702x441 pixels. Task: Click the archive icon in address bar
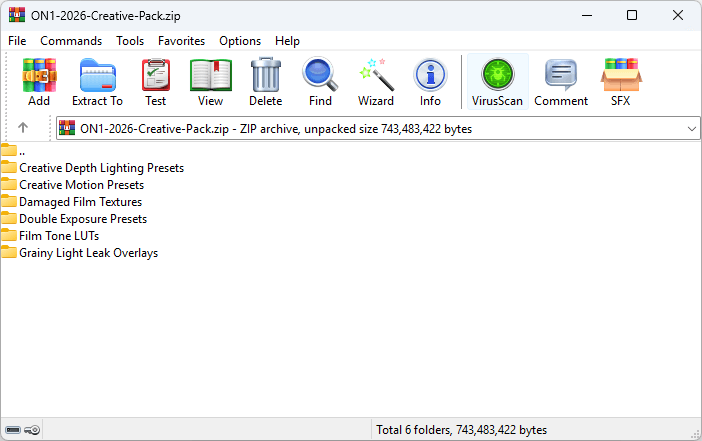67,128
